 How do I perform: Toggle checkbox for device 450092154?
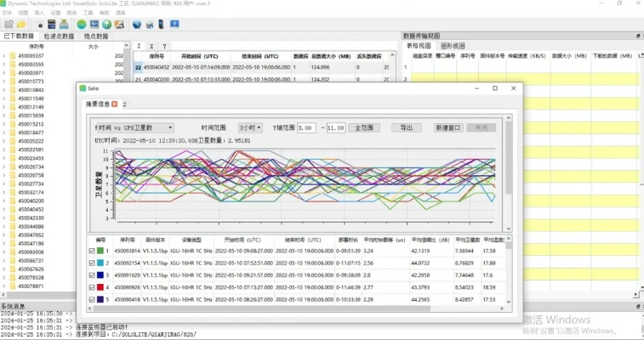[92, 263]
